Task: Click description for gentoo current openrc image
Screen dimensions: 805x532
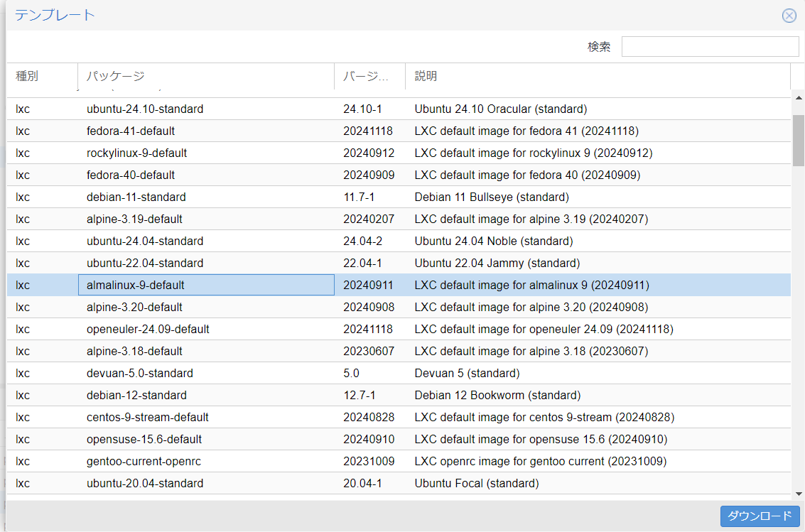Action: coord(541,462)
